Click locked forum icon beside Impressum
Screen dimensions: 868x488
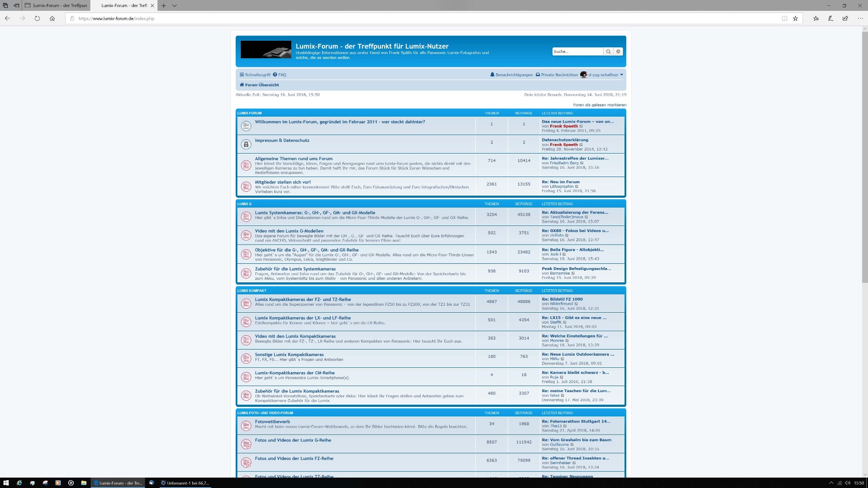[x=246, y=144]
